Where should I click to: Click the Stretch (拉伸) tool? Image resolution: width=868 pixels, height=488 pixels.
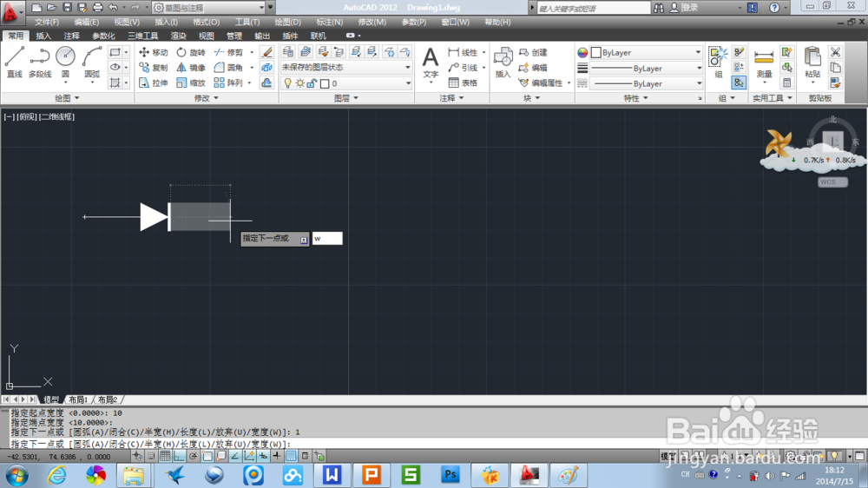(x=154, y=82)
